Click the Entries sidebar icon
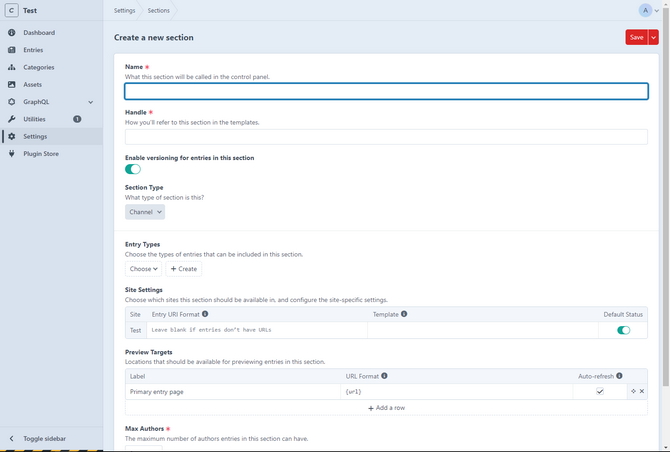The width and height of the screenshot is (670, 452). coord(12,50)
